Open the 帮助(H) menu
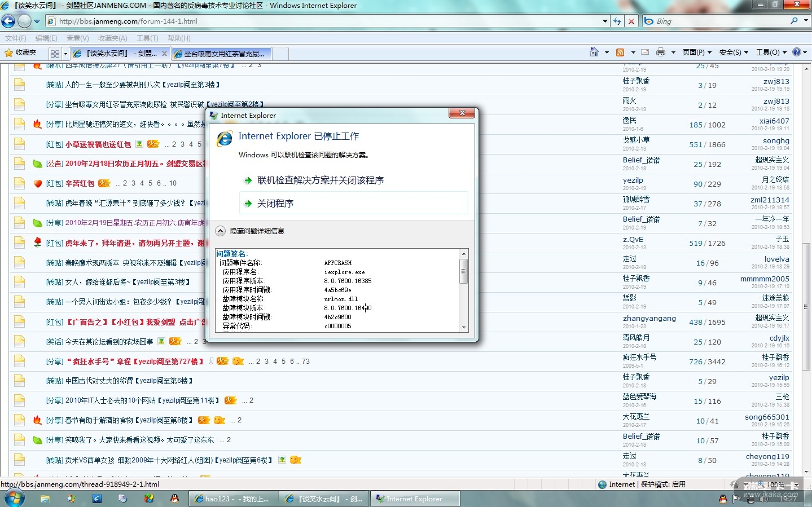The image size is (812, 507). point(179,38)
